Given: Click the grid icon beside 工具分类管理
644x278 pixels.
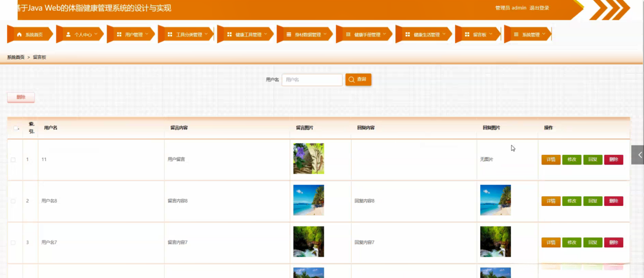Looking at the screenshot, I should coord(170,35).
